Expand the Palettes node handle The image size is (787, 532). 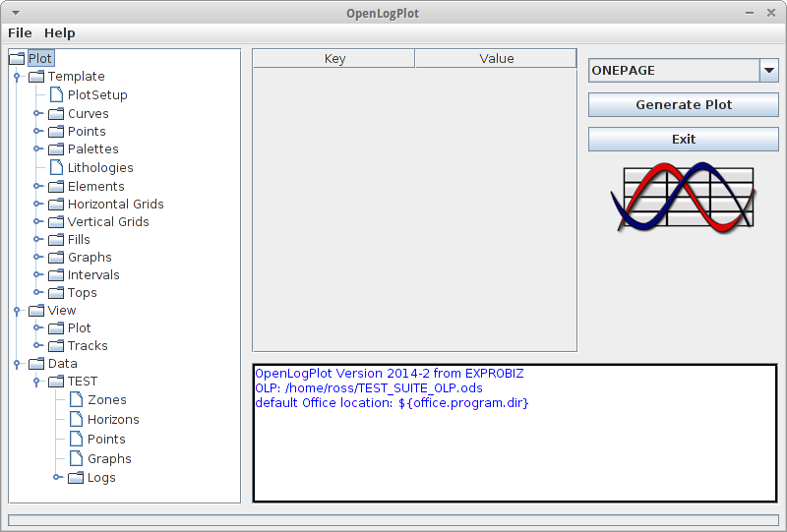(36, 148)
